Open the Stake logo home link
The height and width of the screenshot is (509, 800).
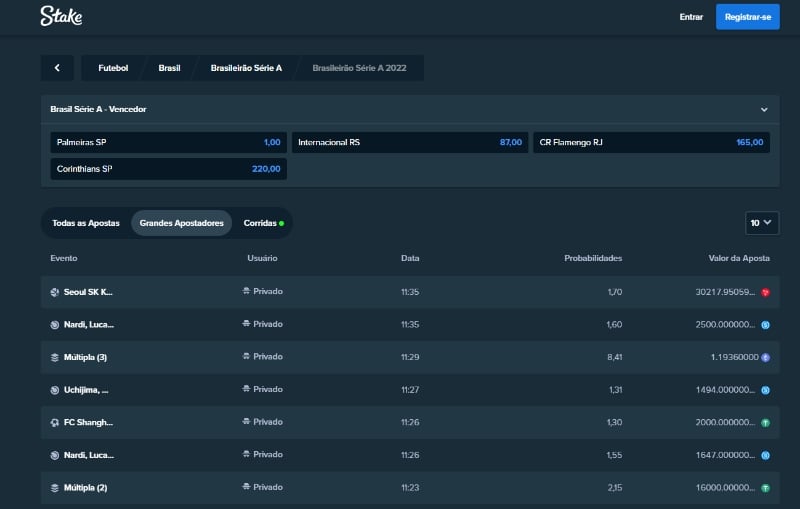[61, 16]
